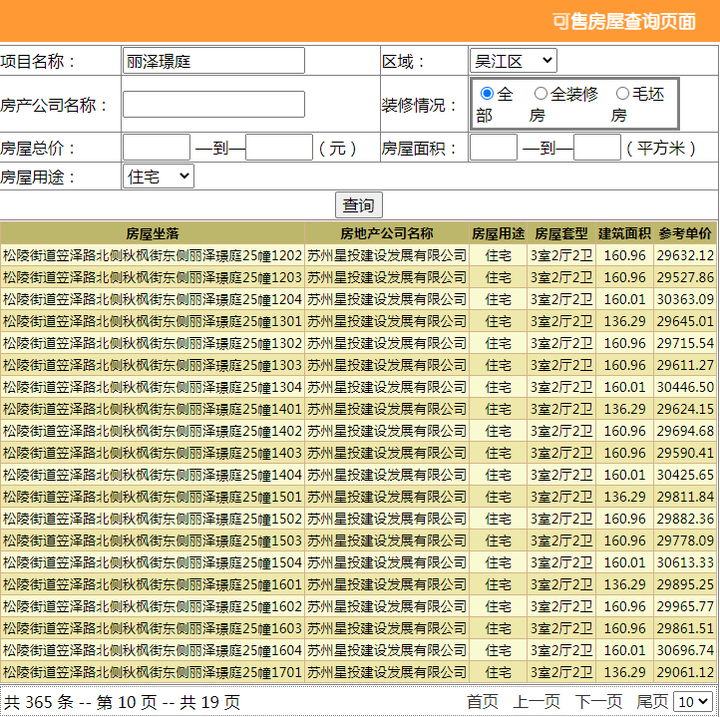Select the 全部 decoration radio button

click(x=487, y=94)
